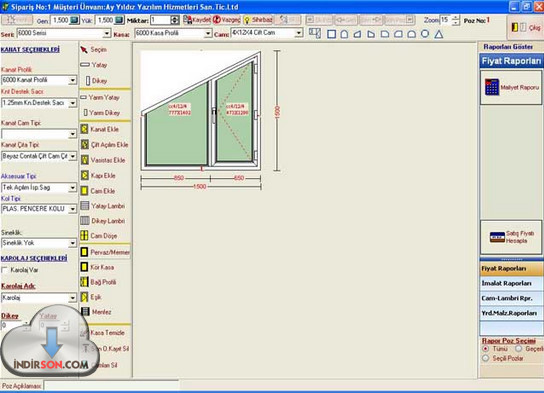Pick the Yarım Yatay tool
Image resolution: width=544 pixels, height=393 pixels.
click(x=100, y=97)
